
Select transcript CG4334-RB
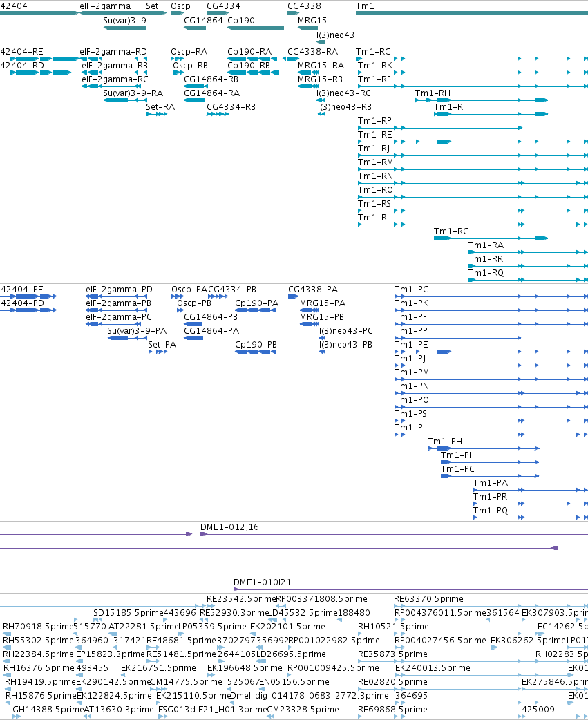(231, 106)
